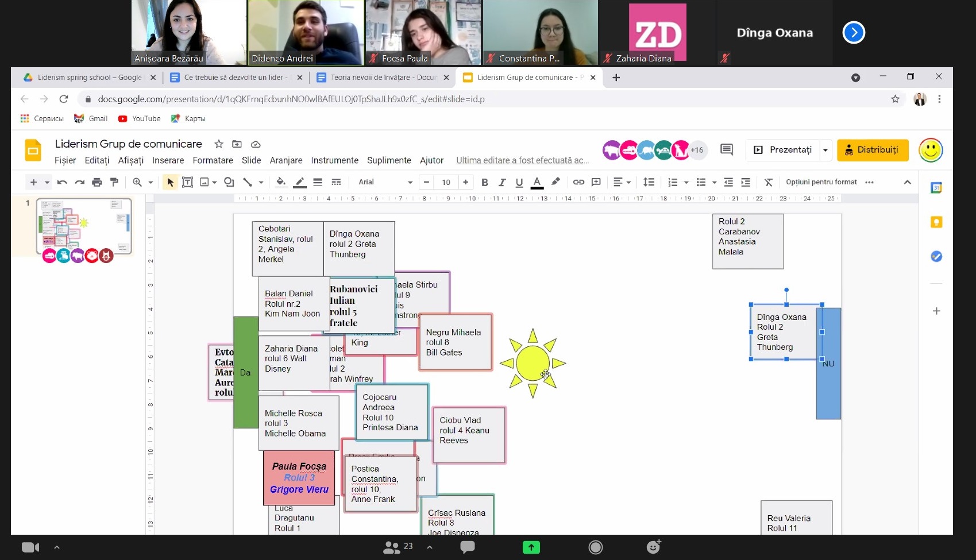Open Google Keep side panel
The image size is (976, 560).
[x=936, y=222]
